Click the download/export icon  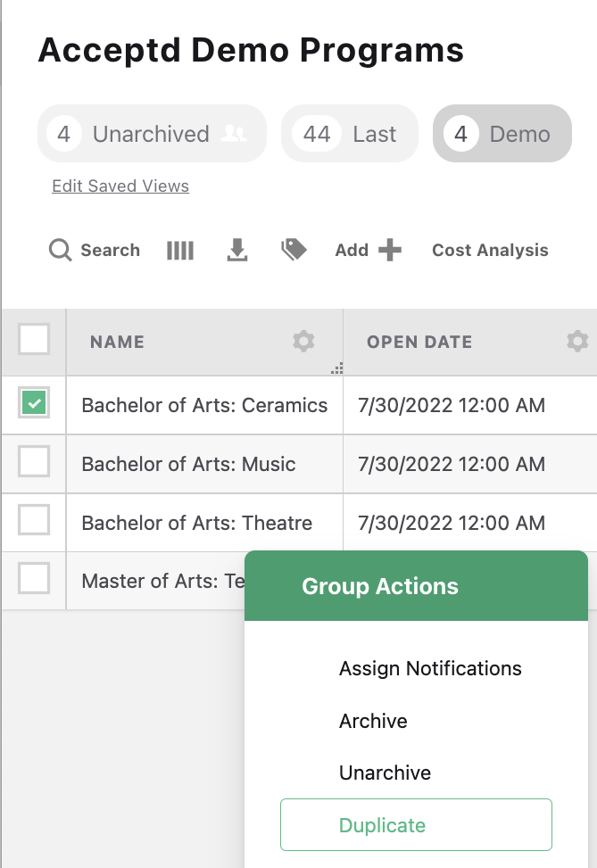coord(236,251)
